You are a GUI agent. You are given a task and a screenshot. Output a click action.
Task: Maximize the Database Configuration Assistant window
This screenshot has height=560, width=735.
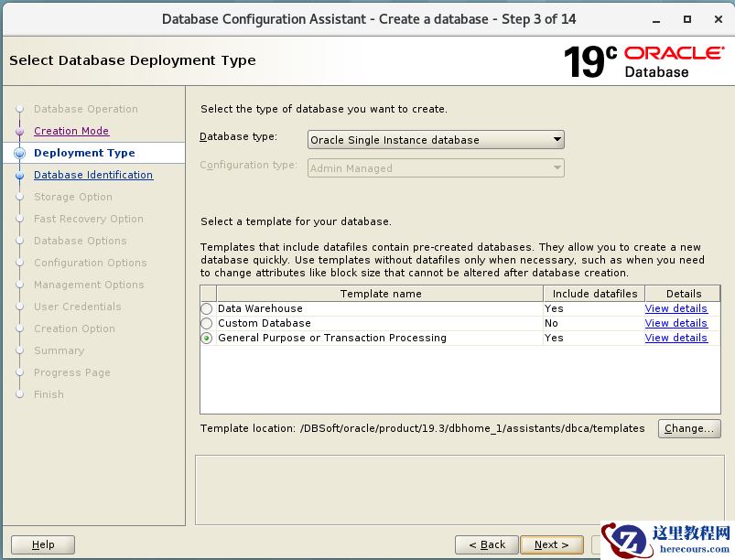[687, 19]
